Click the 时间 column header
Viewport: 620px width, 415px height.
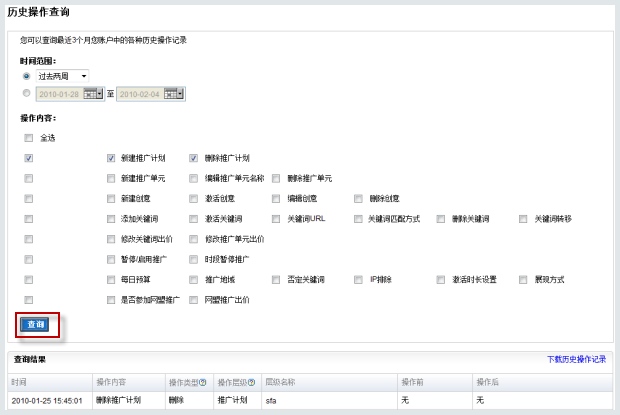(19, 382)
